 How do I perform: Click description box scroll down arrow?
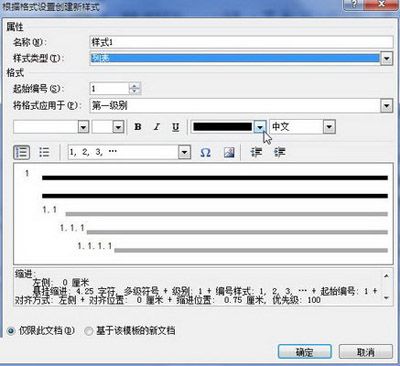click(386, 298)
